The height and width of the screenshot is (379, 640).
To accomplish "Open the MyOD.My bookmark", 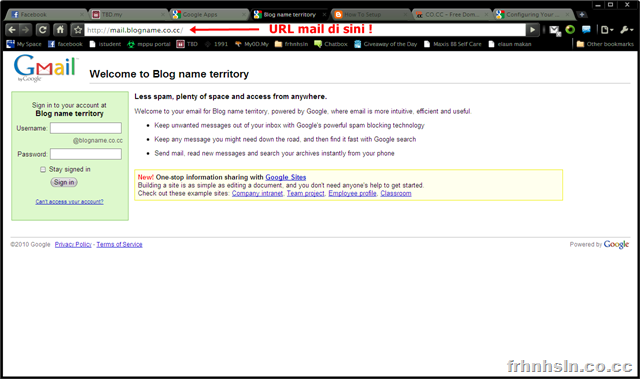I will [251, 44].
